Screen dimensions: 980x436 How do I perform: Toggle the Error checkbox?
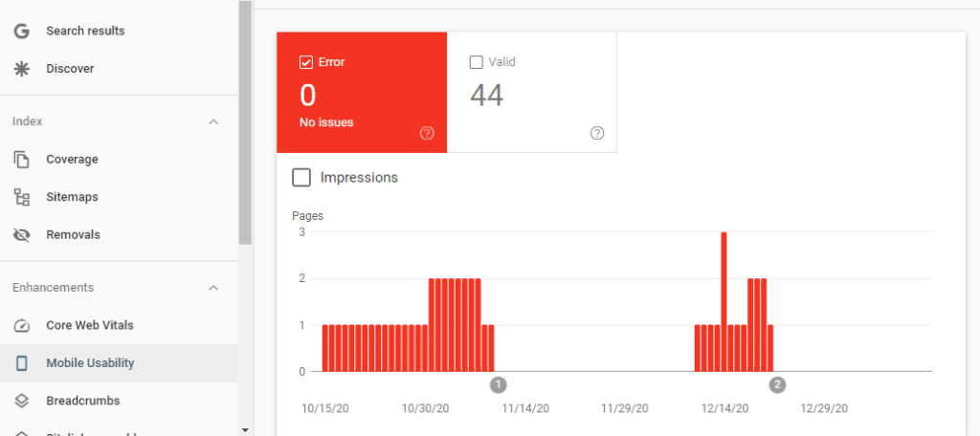point(306,62)
